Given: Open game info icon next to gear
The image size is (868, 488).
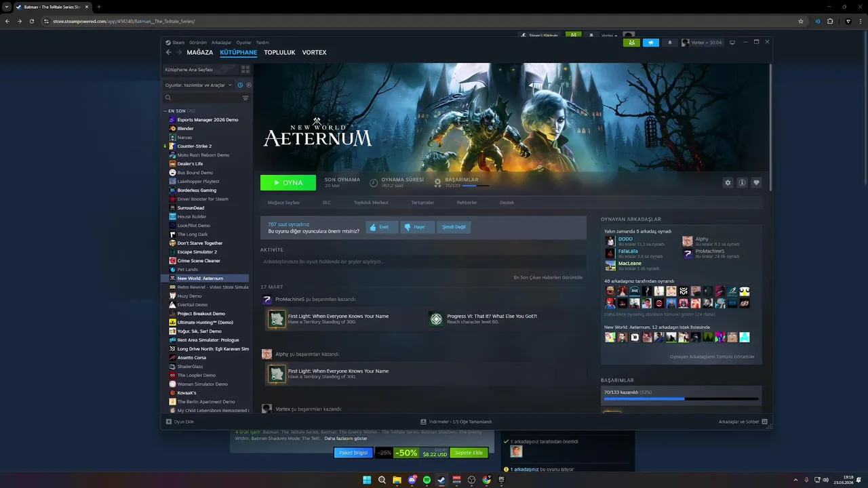Looking at the screenshot, I should coord(742,182).
